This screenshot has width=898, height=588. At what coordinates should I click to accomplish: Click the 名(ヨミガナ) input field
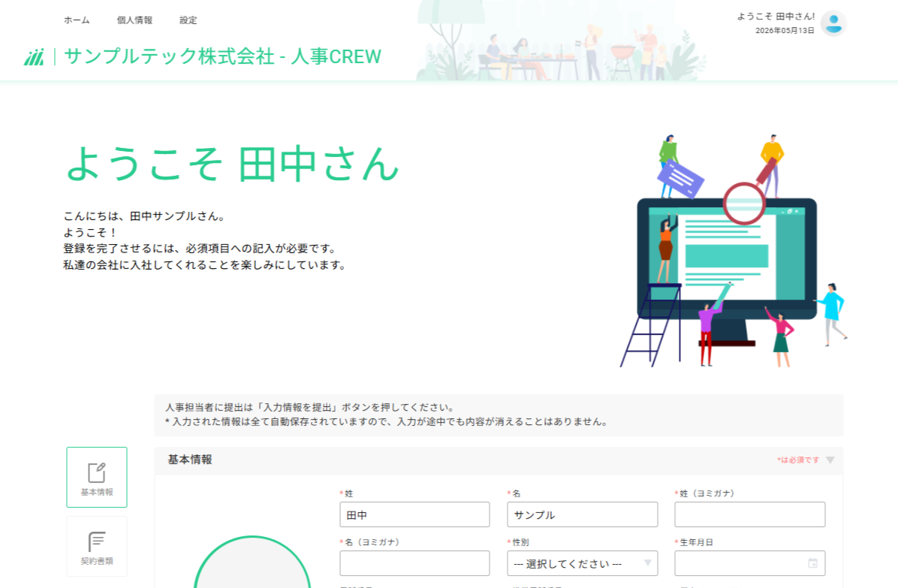pyautogui.click(x=414, y=563)
